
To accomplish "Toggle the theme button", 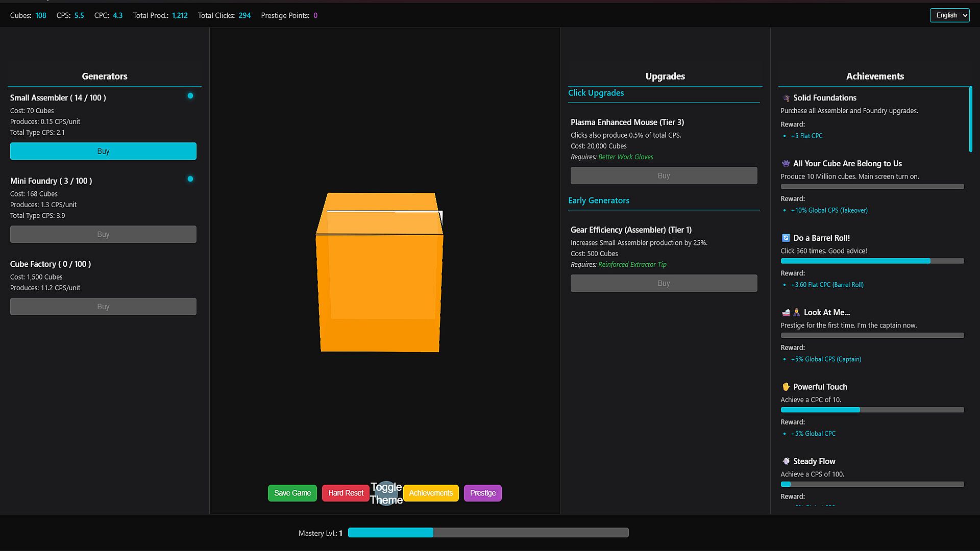I will 386,493.
